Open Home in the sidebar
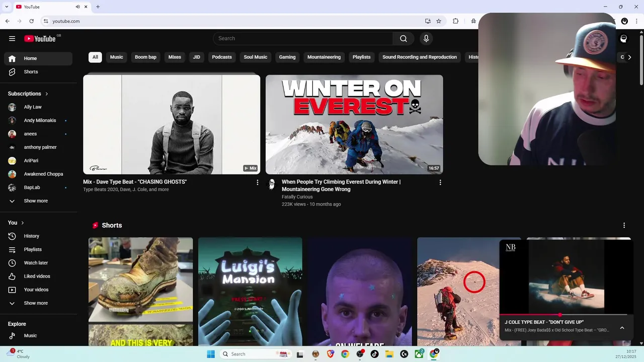The width and height of the screenshot is (644, 362). click(38, 58)
